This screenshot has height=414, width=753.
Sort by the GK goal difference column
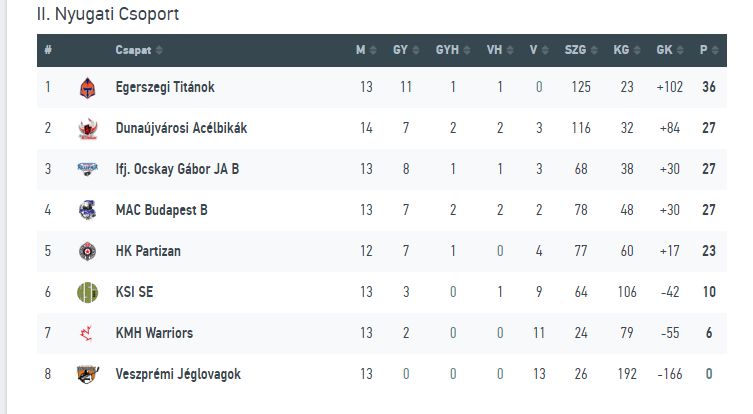tap(670, 50)
